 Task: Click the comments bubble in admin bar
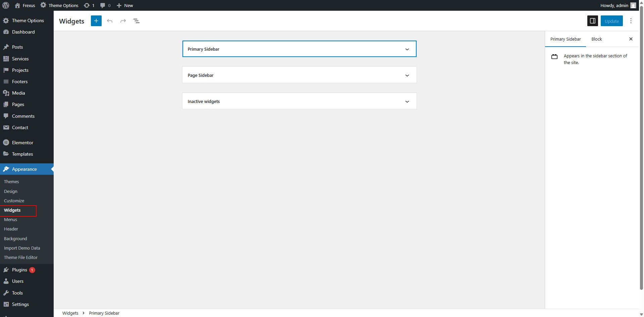tap(105, 5)
